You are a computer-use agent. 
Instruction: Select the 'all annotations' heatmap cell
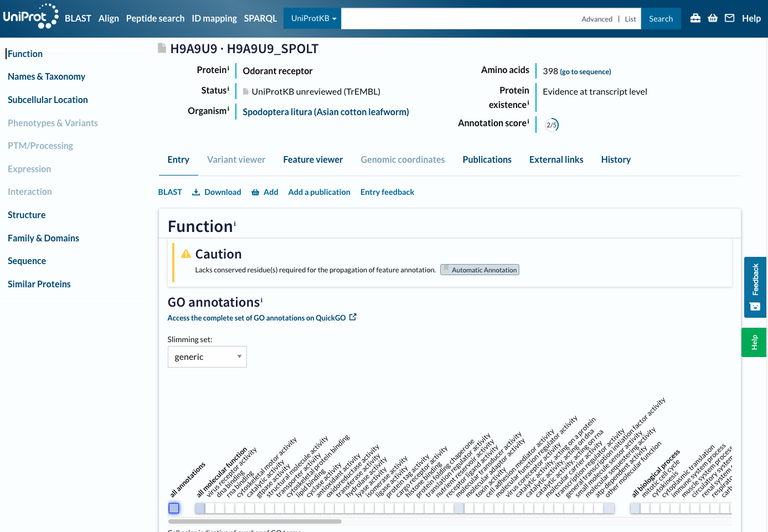tap(174, 508)
